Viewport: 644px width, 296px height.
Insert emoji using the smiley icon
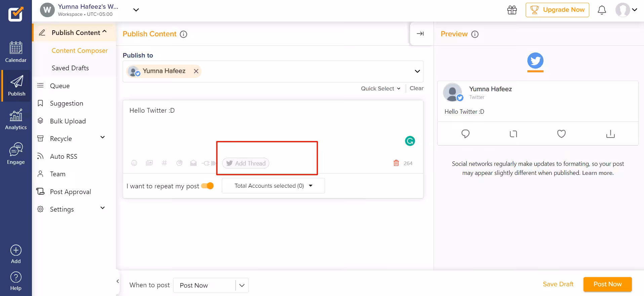[134, 163]
